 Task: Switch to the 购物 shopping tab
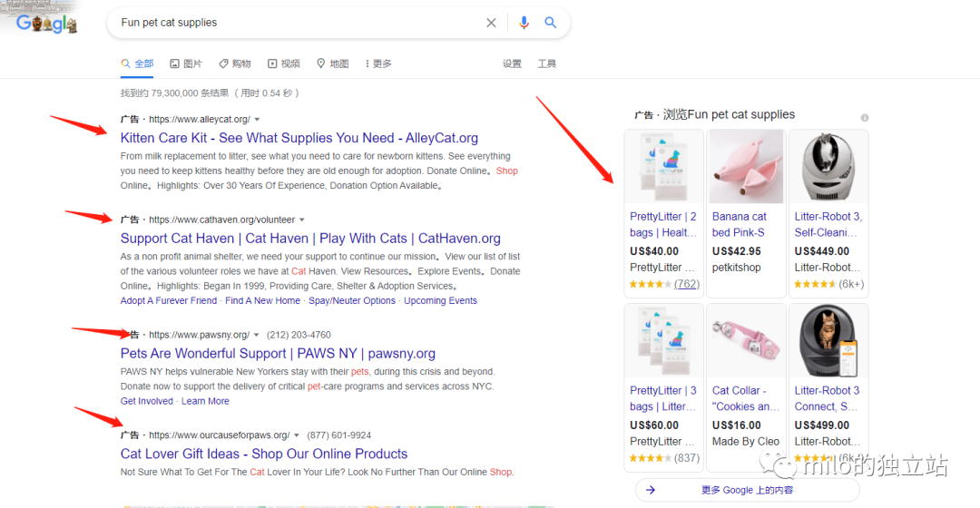pos(234,63)
